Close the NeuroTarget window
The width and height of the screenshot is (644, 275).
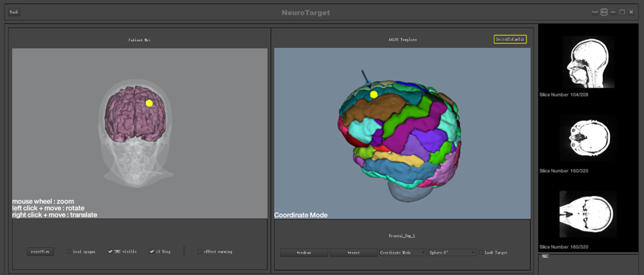pos(631,12)
